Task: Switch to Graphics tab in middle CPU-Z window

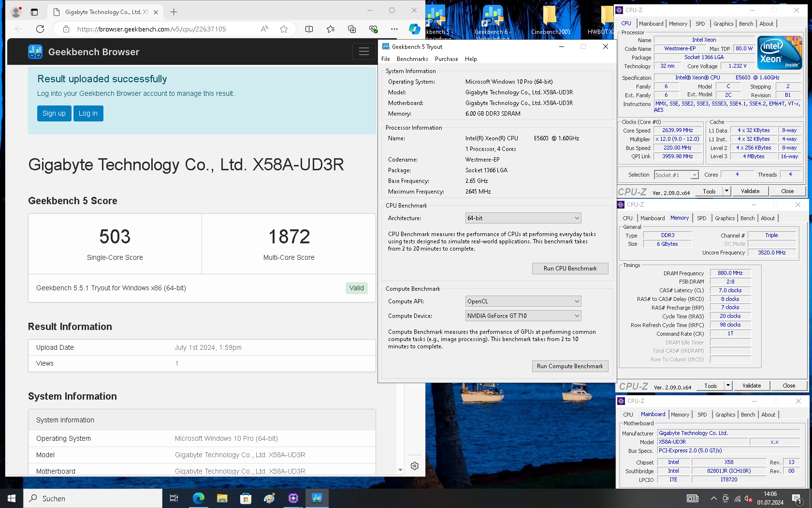Action: [725, 218]
